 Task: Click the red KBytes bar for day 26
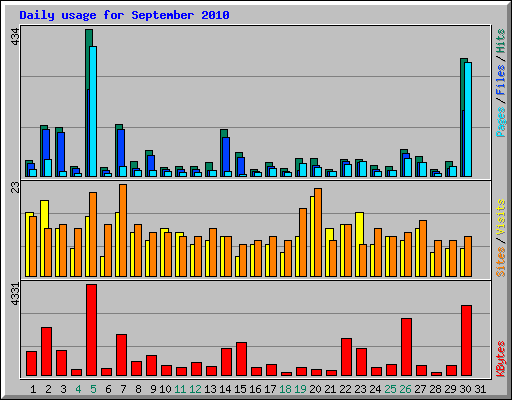(406, 347)
